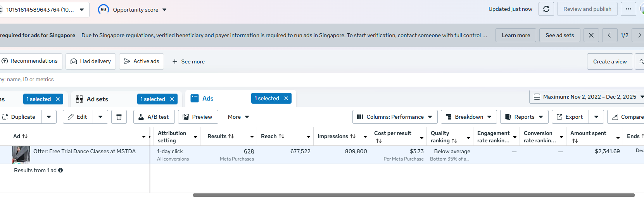Viewport: 644px width, 205px height.
Task: Open the Columns: Performance dropdown
Action: [395, 117]
